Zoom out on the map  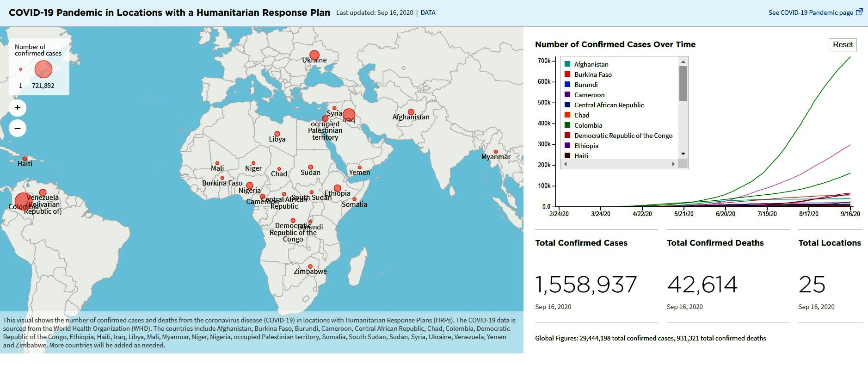[18, 128]
